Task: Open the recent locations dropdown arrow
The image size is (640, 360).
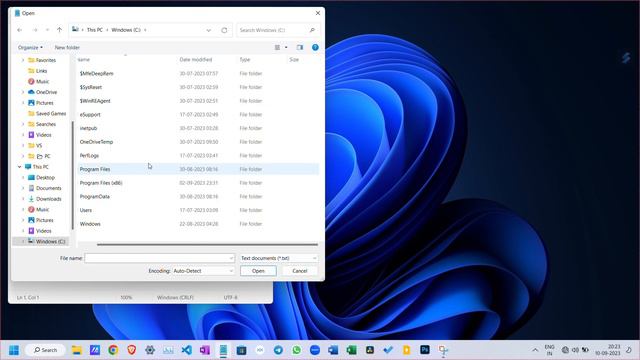Action: pyautogui.click(x=48, y=30)
